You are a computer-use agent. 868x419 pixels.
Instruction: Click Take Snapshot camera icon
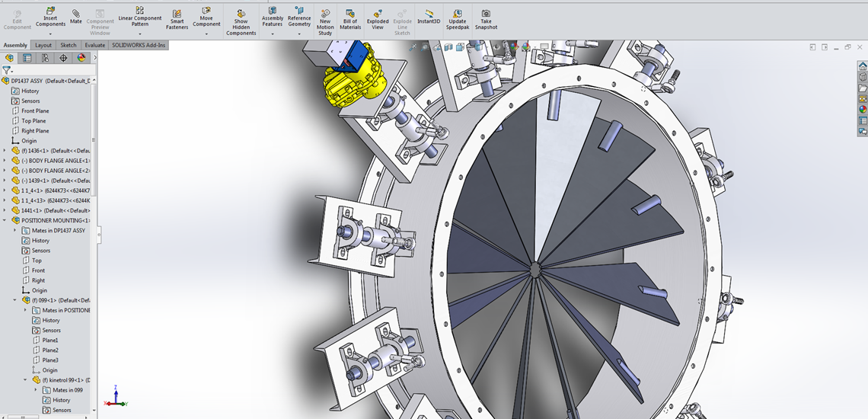486,20
